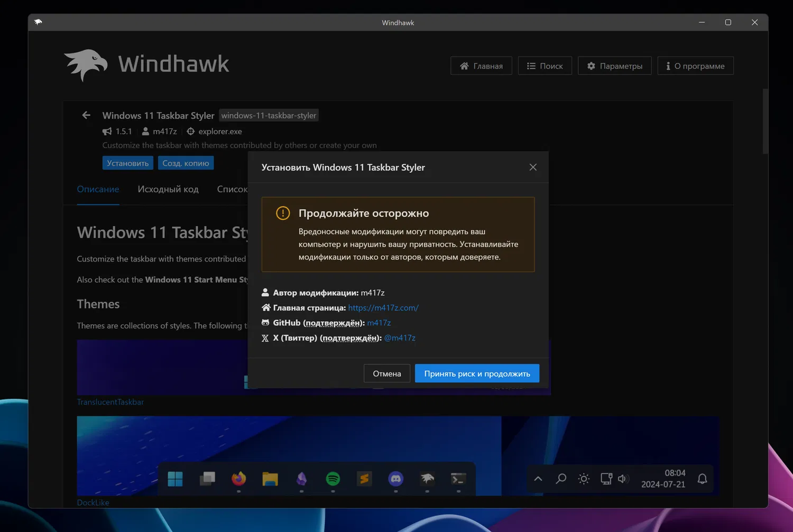Cancel the installation with Отмена
This screenshot has height=532, width=793.
(x=387, y=374)
